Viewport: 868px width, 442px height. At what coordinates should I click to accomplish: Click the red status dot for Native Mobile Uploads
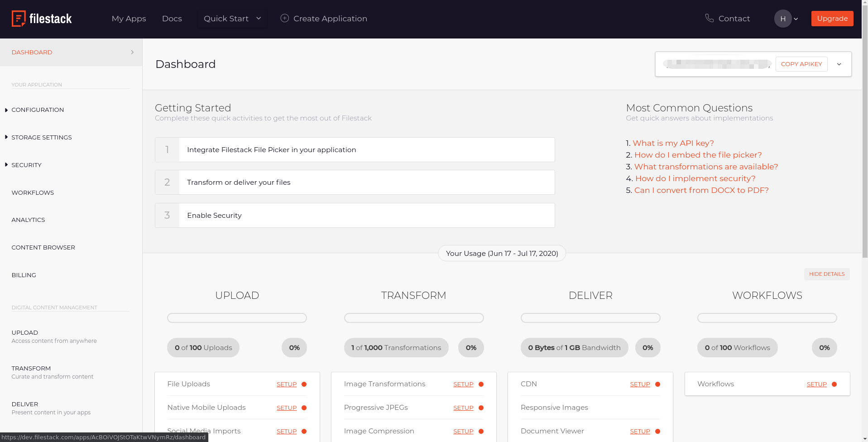[x=304, y=408]
